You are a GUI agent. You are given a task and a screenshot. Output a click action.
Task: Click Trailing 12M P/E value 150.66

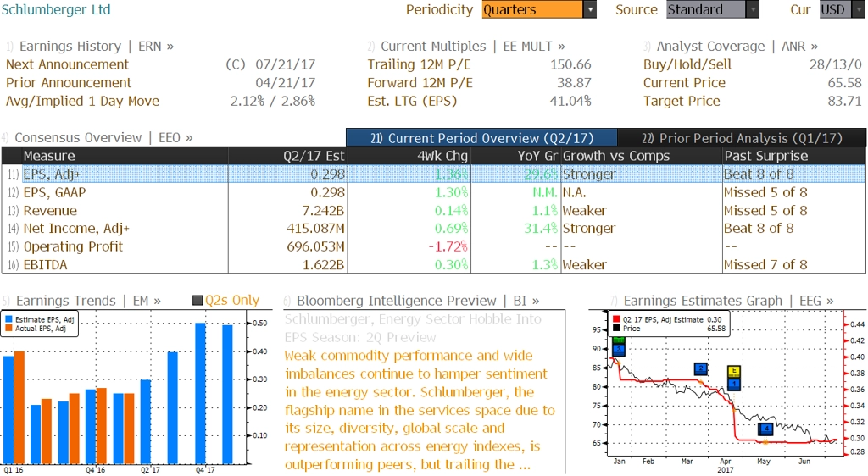570,64
